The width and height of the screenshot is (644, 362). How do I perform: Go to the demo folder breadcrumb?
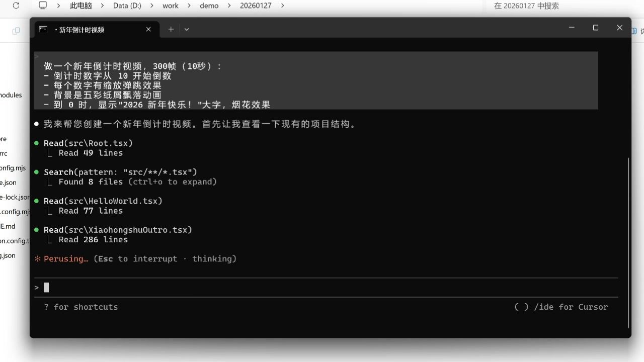[209, 6]
